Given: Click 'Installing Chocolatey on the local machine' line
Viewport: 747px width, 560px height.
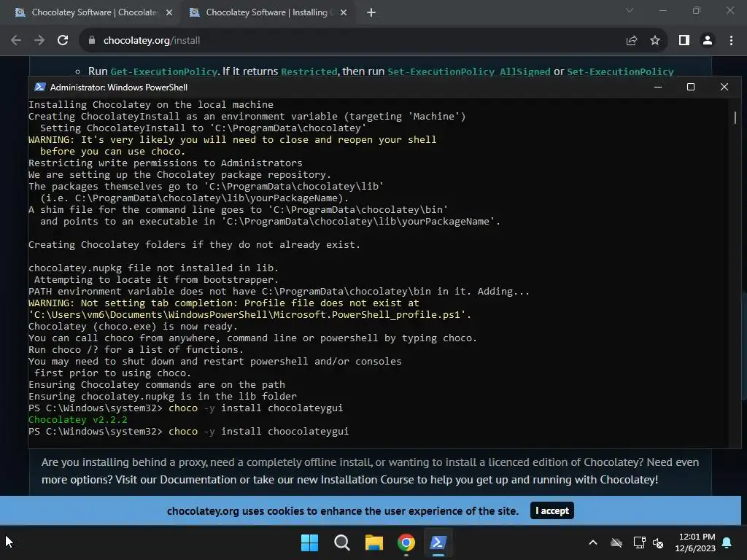Looking at the screenshot, I should [150, 104].
